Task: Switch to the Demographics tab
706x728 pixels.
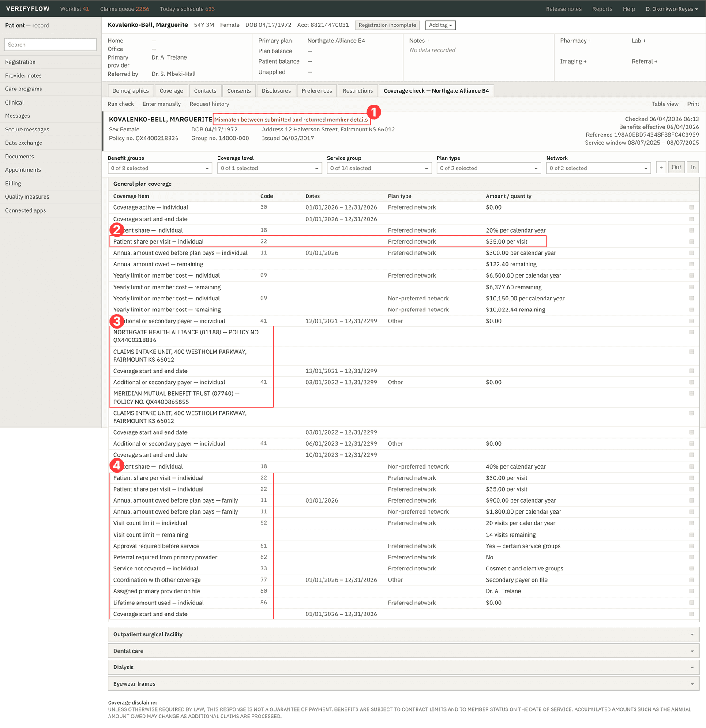Action: coord(131,91)
